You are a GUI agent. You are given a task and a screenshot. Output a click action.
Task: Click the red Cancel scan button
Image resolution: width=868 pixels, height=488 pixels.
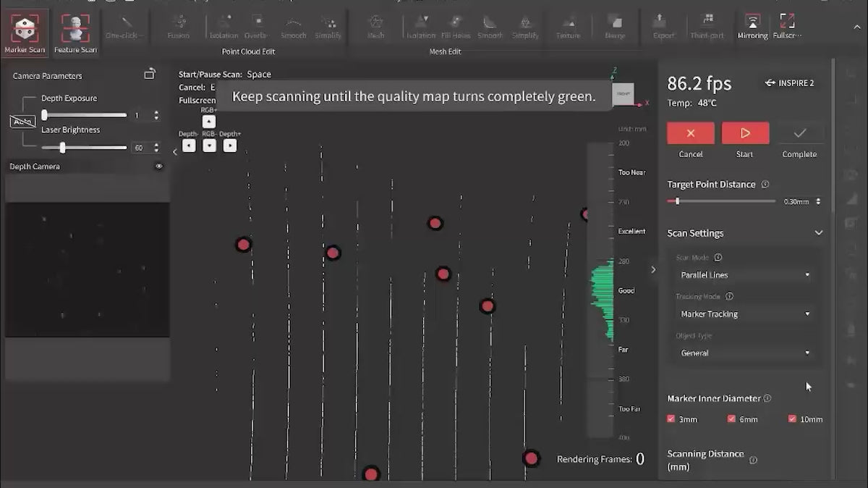pyautogui.click(x=690, y=133)
